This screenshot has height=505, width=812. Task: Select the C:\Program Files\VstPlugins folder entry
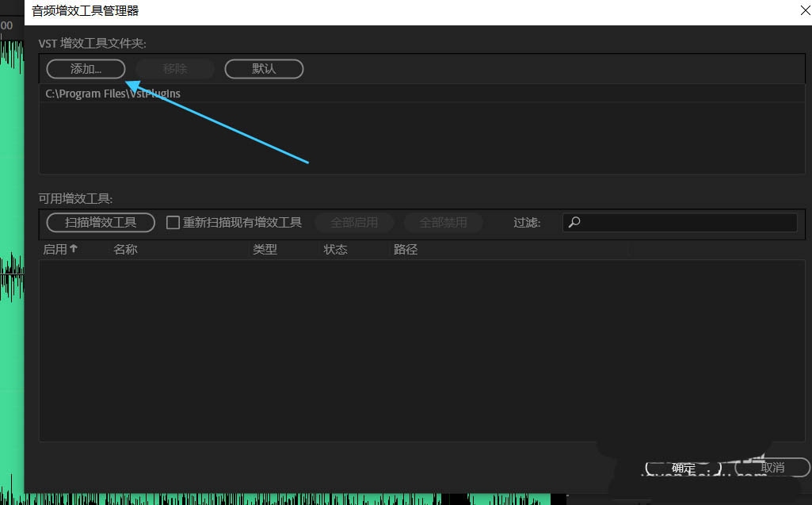click(113, 94)
